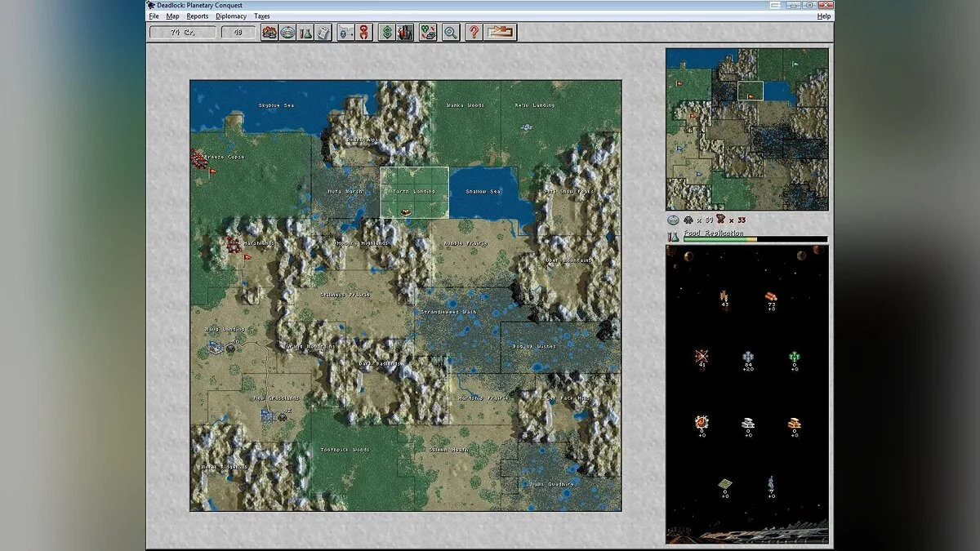Click the Food Replication research progress bar
Screen dimensions: 980x551
(x=755, y=239)
